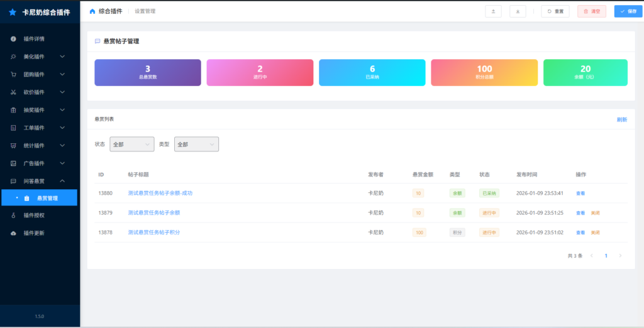Viewport: 644px width, 328px height.
Task: Click the home icon beside 综合插件
Action: point(92,11)
